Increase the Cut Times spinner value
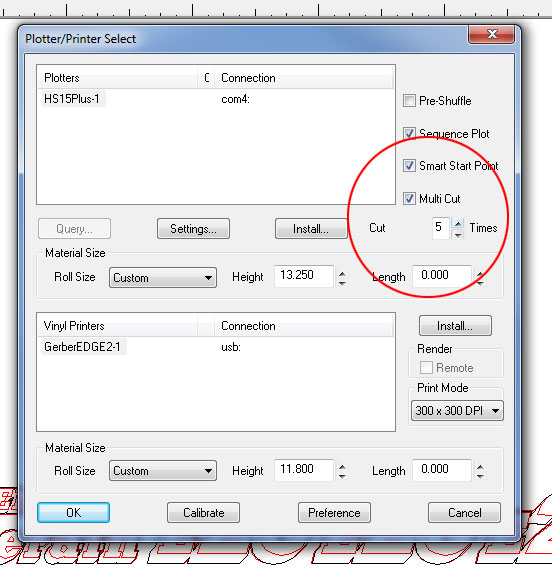The height and width of the screenshot is (570, 552). click(x=458, y=223)
